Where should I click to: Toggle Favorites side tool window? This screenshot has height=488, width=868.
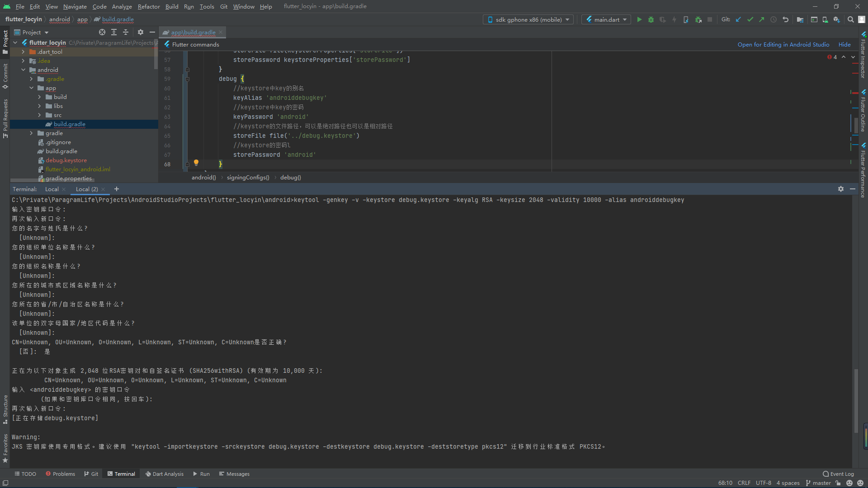click(5, 448)
